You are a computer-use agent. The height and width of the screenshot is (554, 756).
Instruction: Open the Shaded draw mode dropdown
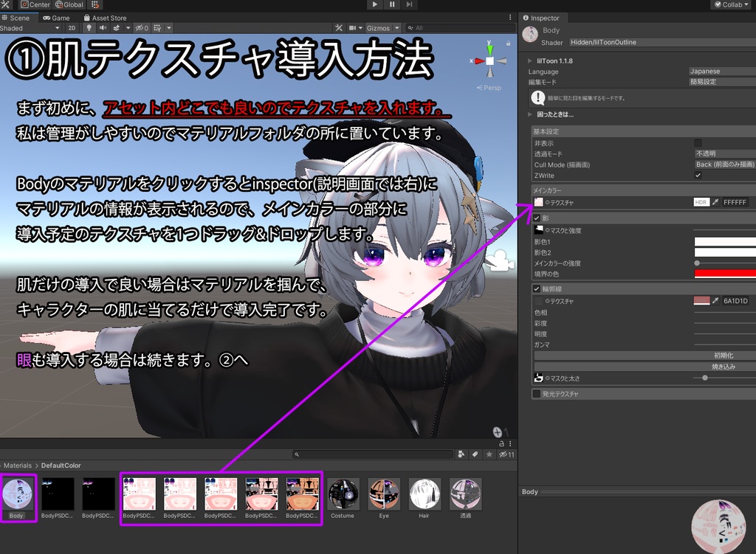coord(30,27)
